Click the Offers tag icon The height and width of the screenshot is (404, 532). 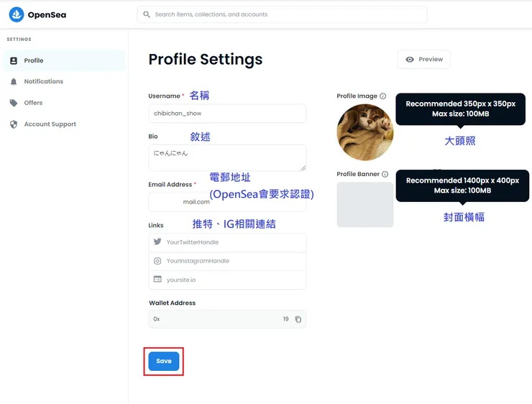click(14, 103)
